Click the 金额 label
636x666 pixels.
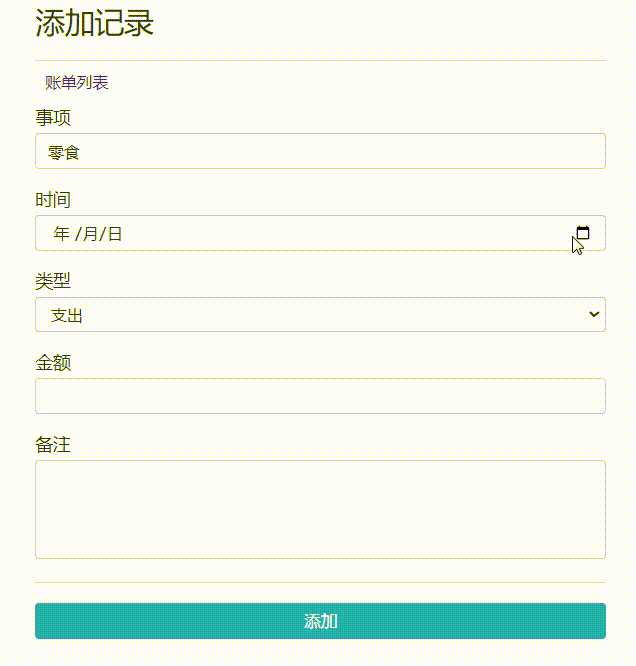tap(53, 363)
